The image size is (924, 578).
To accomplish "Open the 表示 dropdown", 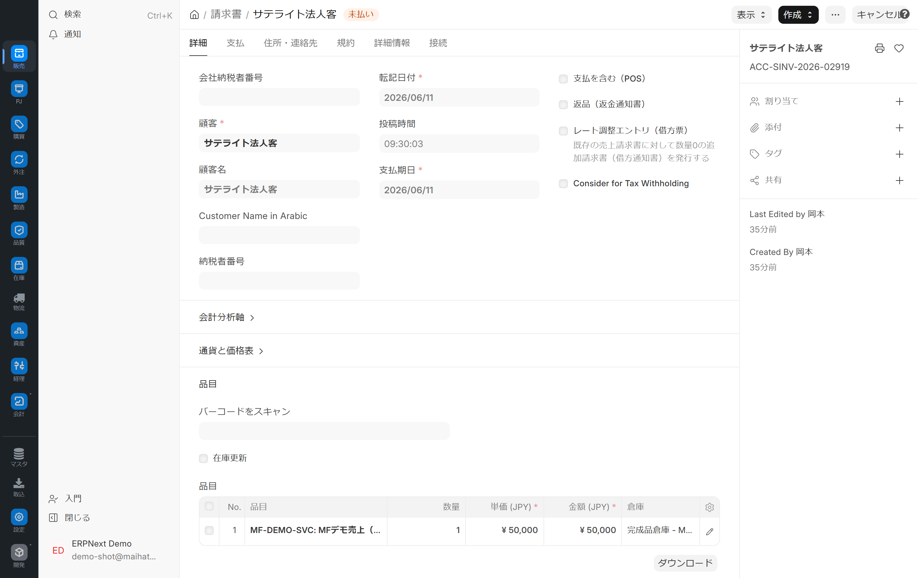I will point(751,15).
